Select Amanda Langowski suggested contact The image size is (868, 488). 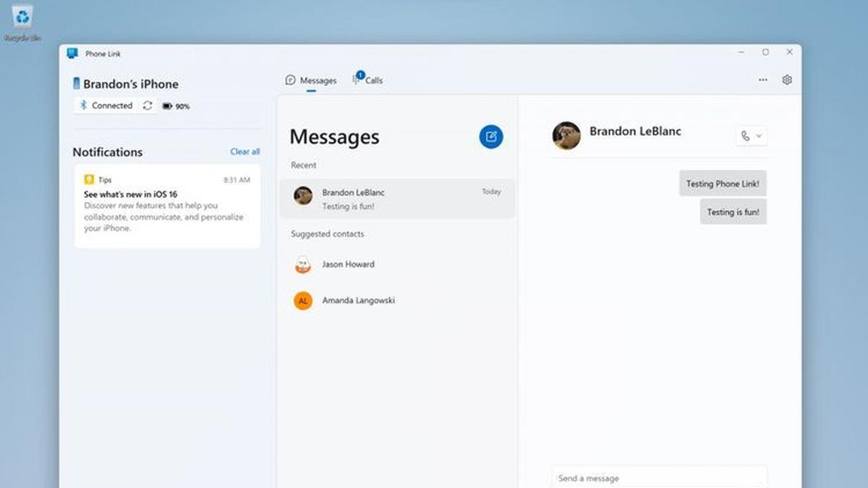click(358, 301)
